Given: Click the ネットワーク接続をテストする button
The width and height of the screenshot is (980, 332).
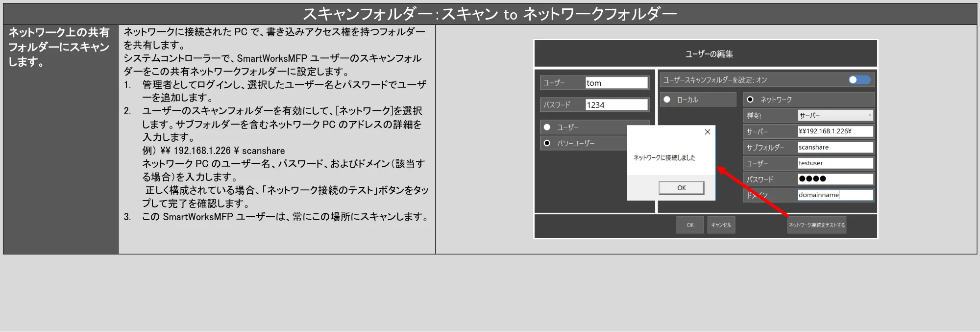Looking at the screenshot, I should coord(817,225).
